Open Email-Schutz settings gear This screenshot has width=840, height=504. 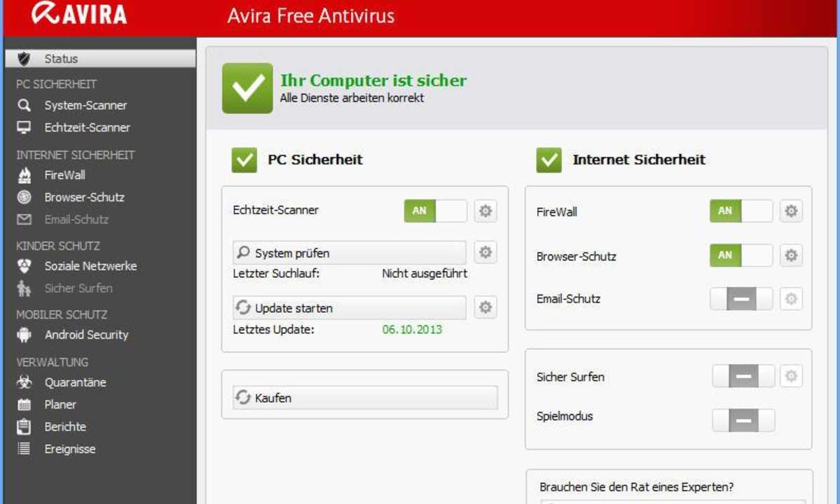(791, 298)
